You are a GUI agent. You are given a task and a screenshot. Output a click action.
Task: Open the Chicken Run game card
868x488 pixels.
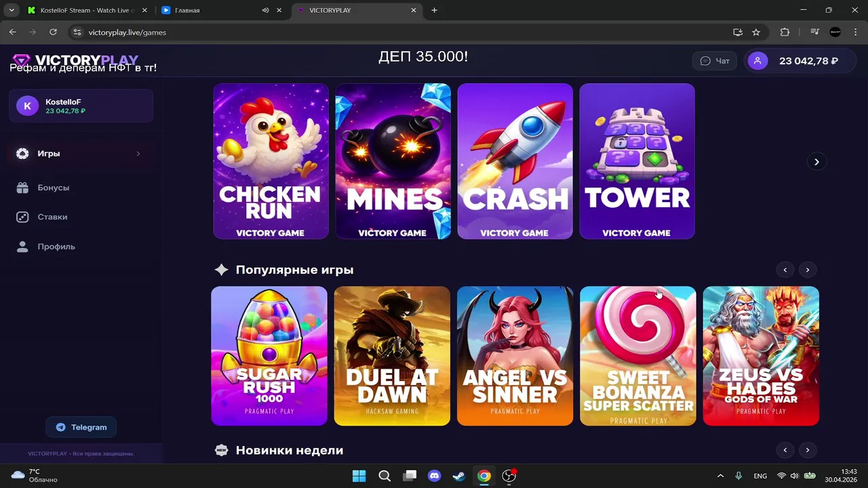tap(271, 161)
